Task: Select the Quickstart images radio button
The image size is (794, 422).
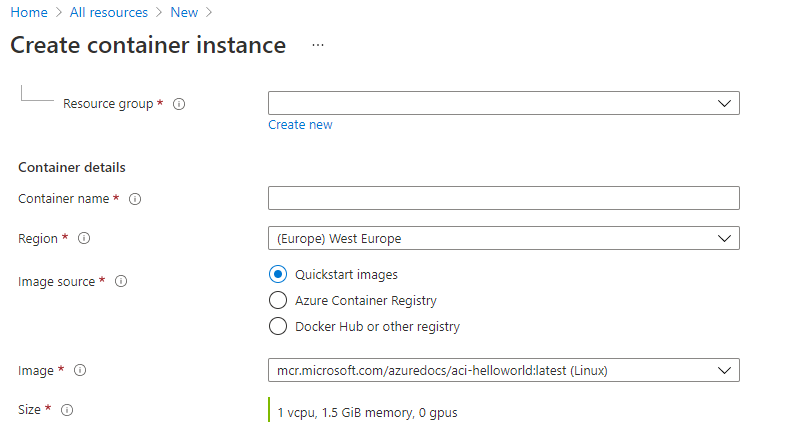Action: 278,275
